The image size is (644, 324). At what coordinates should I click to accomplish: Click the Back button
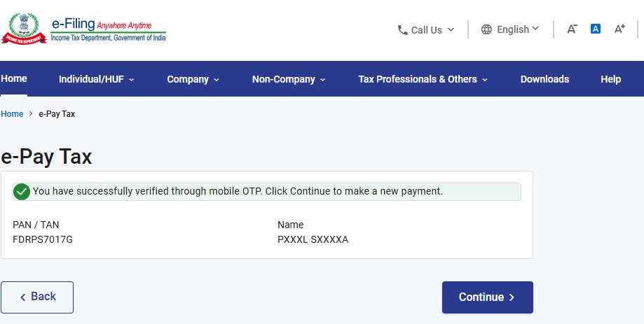37,297
